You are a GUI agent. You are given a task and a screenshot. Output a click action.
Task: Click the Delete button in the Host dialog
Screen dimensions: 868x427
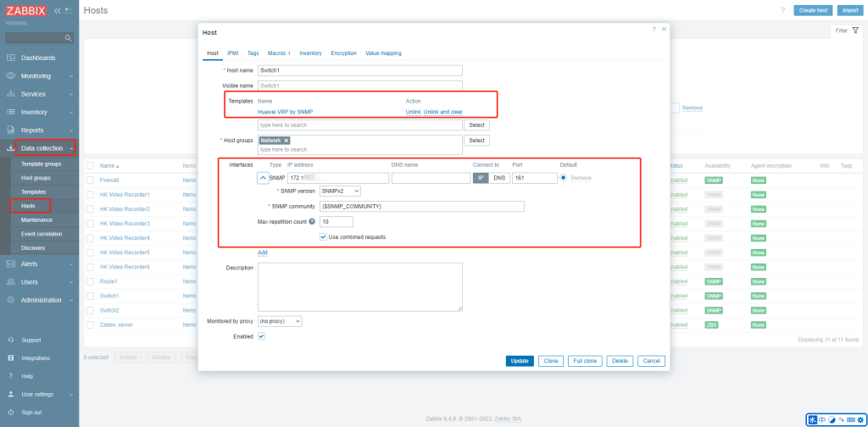pyautogui.click(x=620, y=361)
